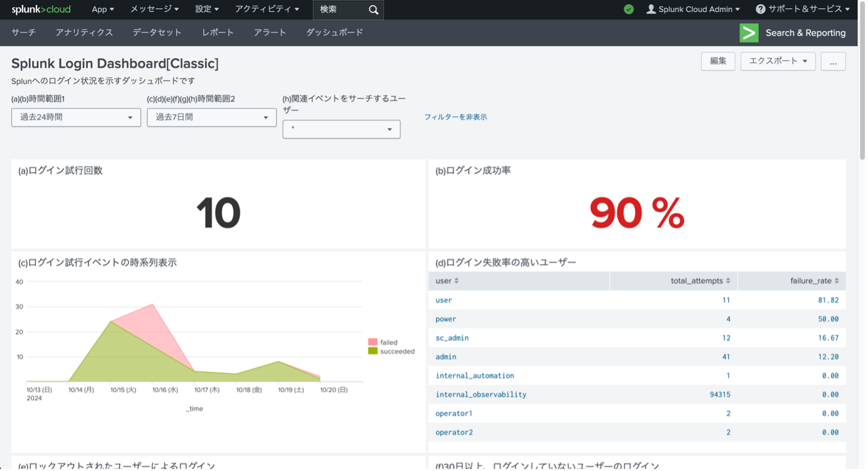Go to the データセット tab

157,33
